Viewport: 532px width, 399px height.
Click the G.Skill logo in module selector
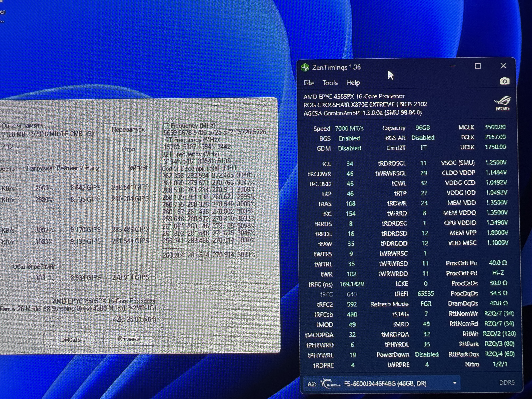pyautogui.click(x=331, y=383)
